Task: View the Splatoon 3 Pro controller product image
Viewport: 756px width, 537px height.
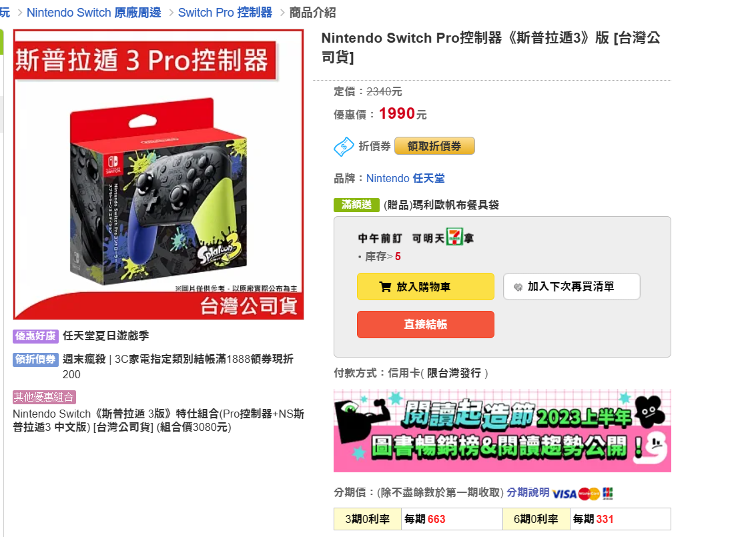Action: 159,175
